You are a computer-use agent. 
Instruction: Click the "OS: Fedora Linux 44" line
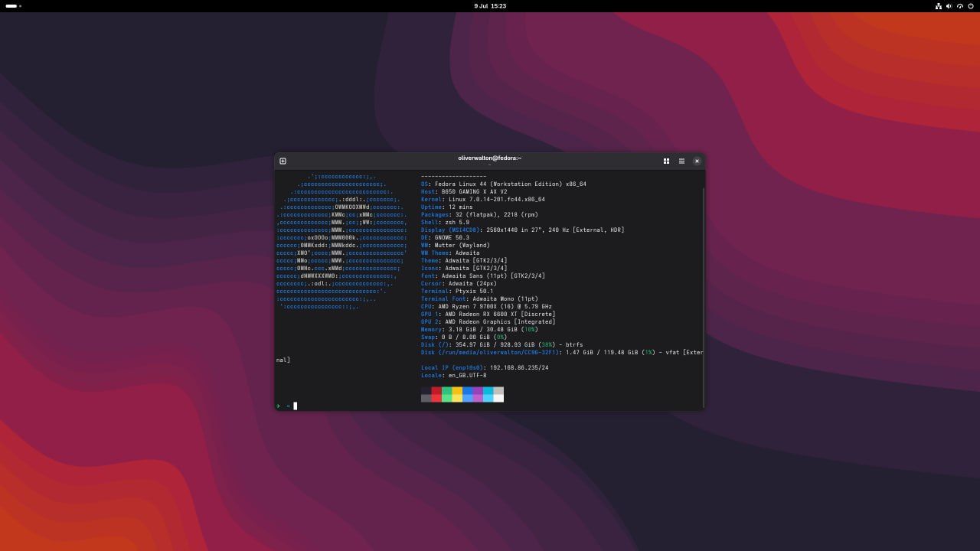pyautogui.click(x=504, y=184)
